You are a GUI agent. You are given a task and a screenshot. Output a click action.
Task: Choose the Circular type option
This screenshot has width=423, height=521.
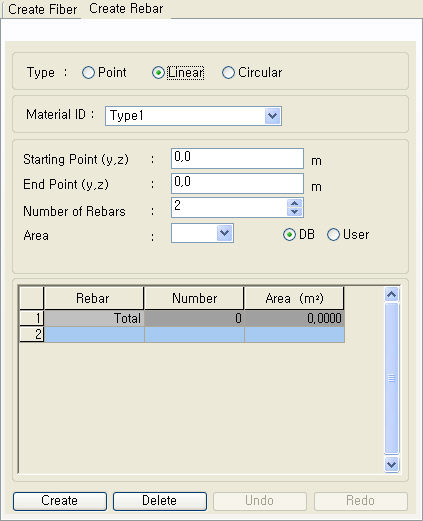point(228,72)
